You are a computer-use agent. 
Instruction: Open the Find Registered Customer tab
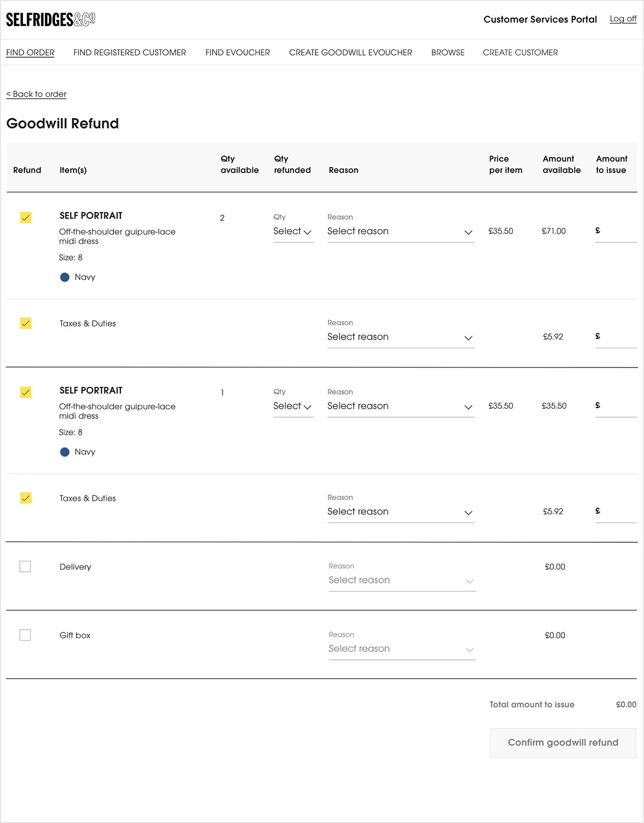(x=130, y=53)
